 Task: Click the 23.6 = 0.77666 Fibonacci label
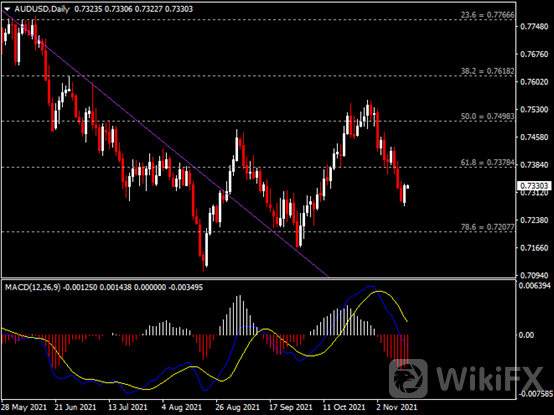[488, 15]
